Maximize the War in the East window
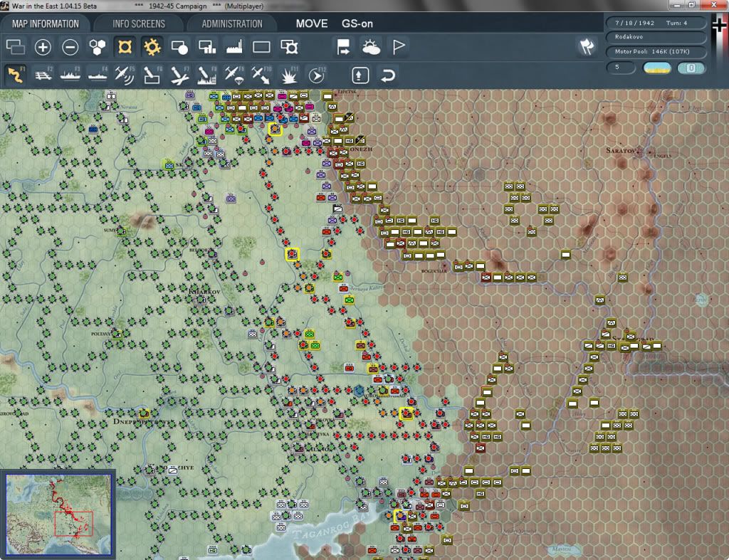The height and width of the screenshot is (560, 729). click(692, 5)
